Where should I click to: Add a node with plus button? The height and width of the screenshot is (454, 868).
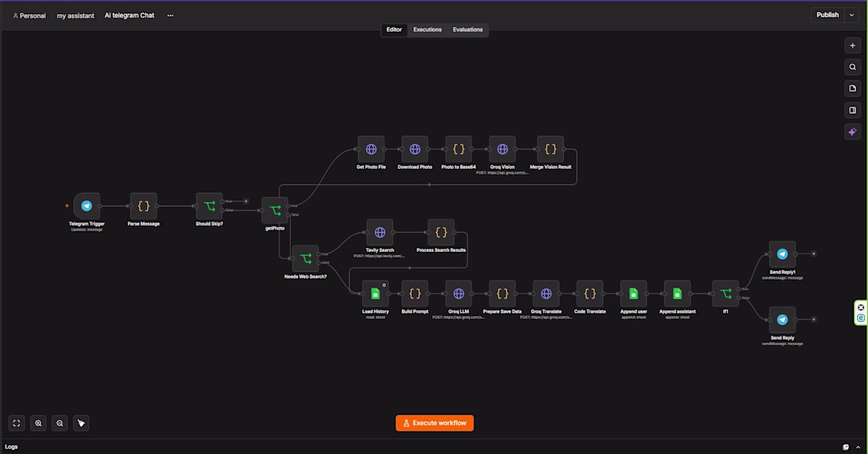(x=852, y=46)
